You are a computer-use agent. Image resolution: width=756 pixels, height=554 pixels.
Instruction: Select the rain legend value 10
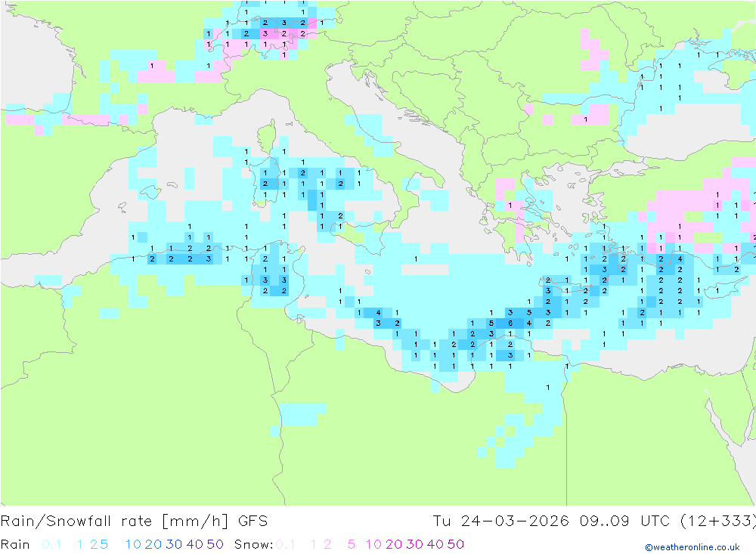133,544
